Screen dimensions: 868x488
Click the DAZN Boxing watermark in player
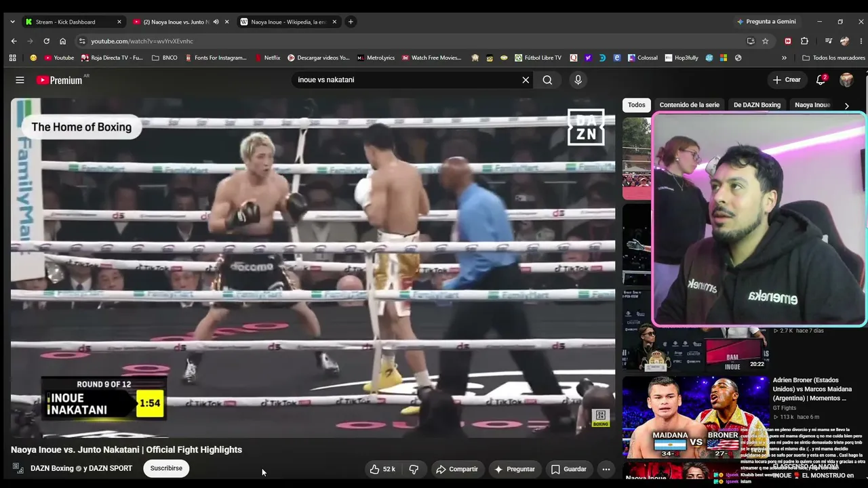point(601,418)
